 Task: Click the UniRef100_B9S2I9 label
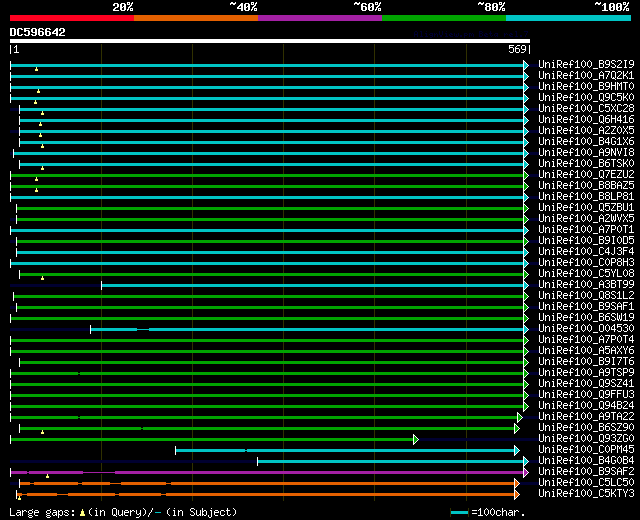(x=586, y=64)
